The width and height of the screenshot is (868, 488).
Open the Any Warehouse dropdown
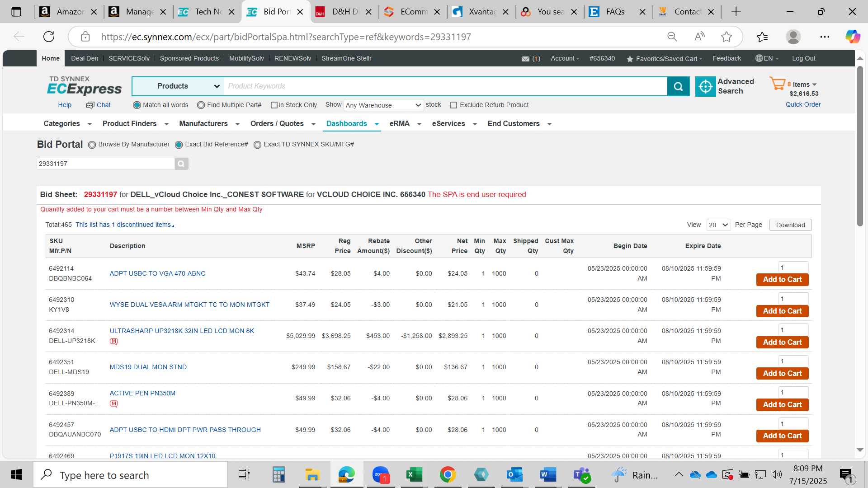pyautogui.click(x=383, y=105)
